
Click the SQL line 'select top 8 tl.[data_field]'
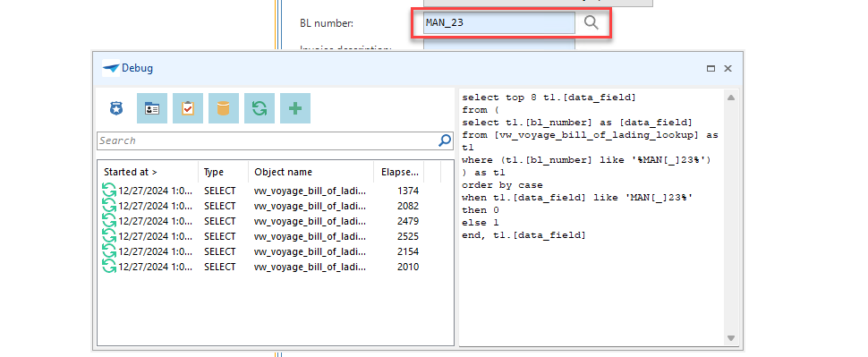tap(549, 98)
